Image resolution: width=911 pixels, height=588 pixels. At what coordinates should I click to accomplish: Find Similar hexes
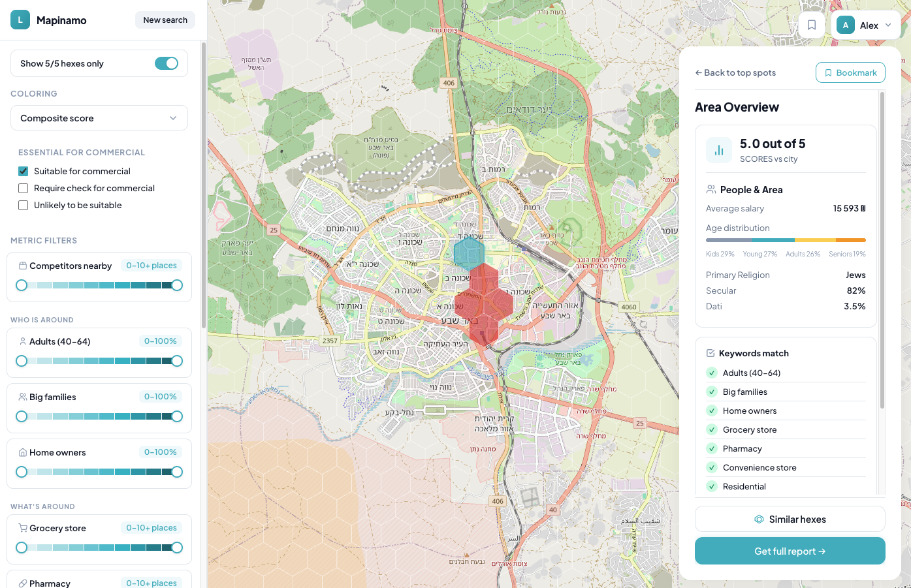[x=790, y=519]
